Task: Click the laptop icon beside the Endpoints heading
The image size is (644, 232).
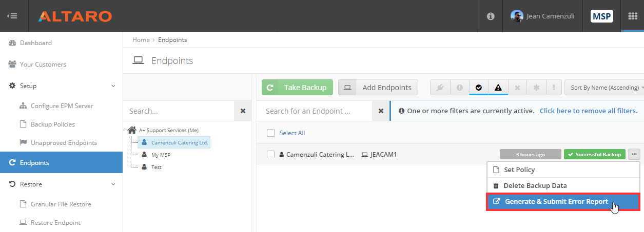Action: point(138,61)
